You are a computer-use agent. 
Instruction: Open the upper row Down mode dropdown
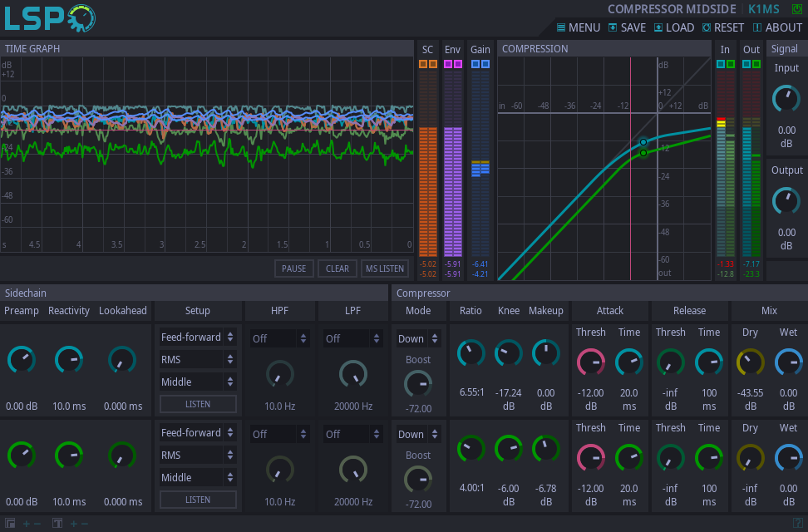[418, 338]
